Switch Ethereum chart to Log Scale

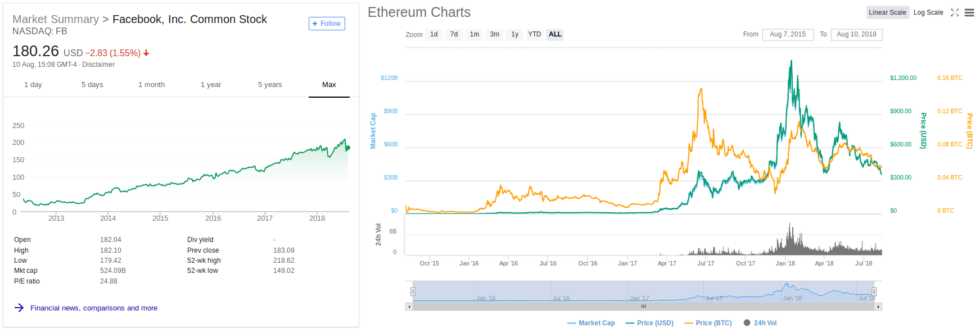[x=928, y=12]
